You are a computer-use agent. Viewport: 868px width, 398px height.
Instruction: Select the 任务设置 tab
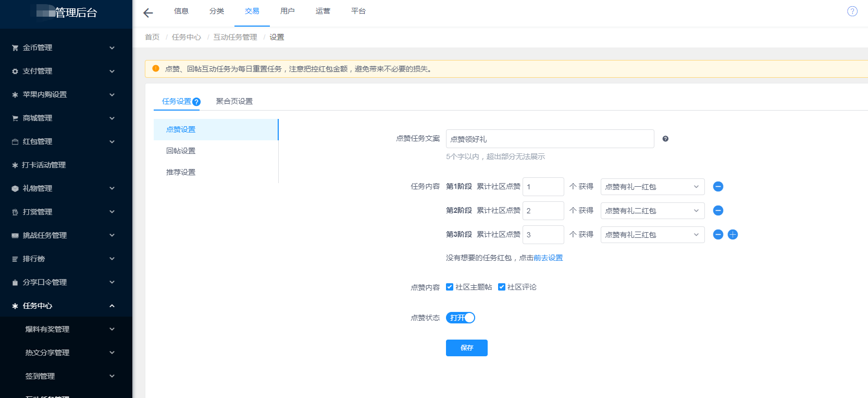tap(177, 101)
